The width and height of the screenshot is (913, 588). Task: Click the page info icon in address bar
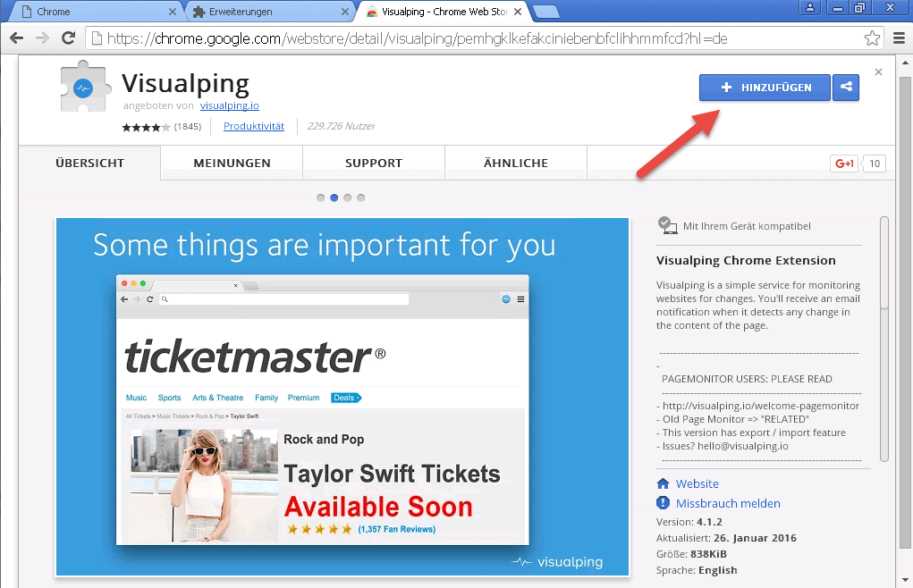point(97,38)
